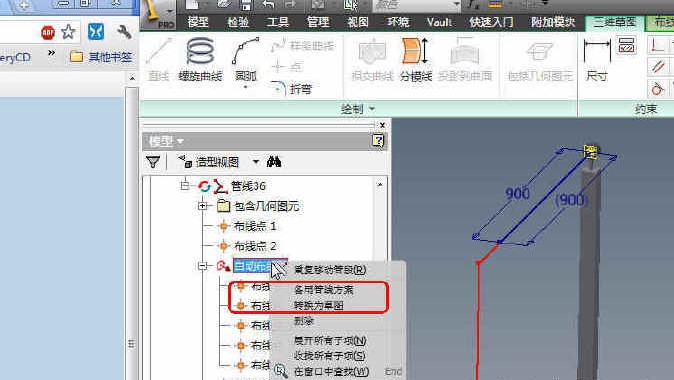Click the help question mark in model panel
The height and width of the screenshot is (380, 674).
tap(378, 141)
